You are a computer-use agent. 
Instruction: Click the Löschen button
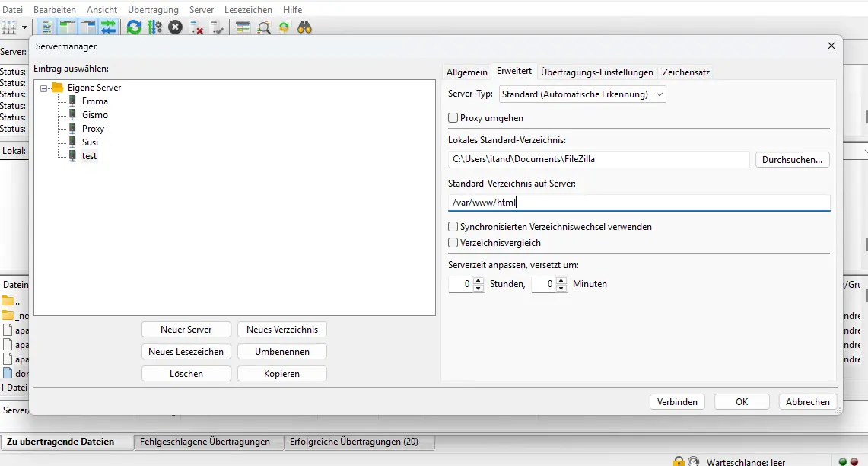(x=186, y=374)
